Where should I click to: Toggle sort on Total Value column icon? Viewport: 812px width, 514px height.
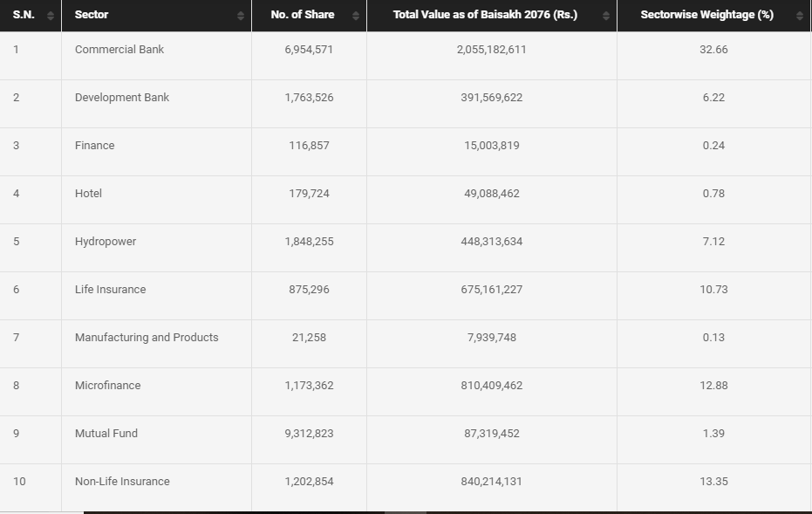click(x=605, y=16)
